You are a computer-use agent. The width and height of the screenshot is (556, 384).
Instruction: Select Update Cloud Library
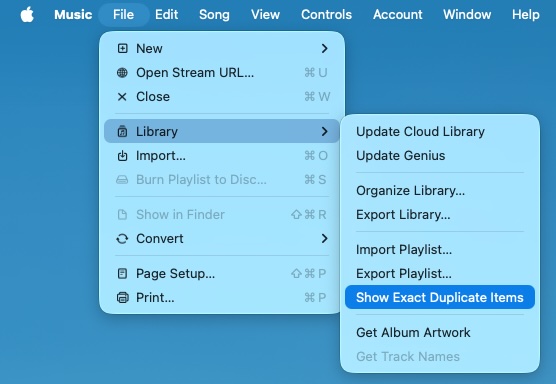coord(440,132)
